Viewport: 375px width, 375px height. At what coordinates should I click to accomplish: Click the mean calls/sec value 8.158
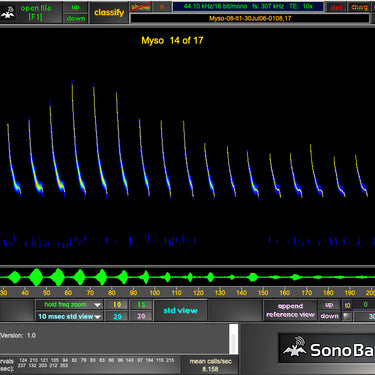[x=210, y=369]
